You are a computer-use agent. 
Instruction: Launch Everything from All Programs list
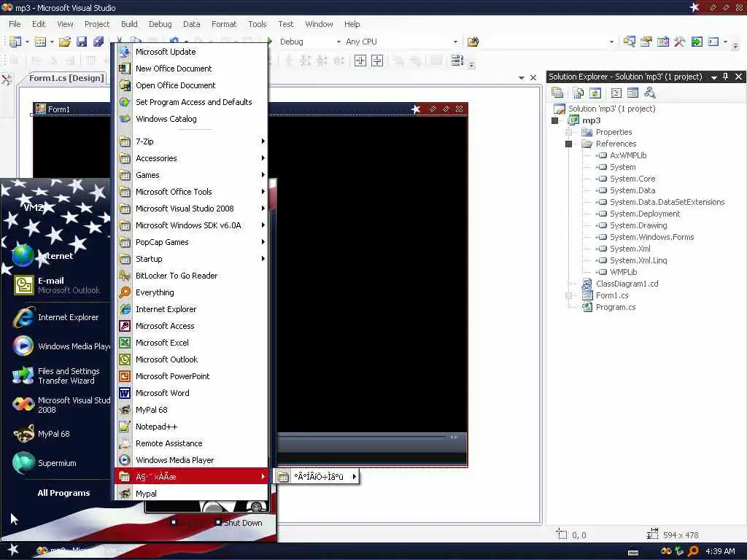(192, 292)
